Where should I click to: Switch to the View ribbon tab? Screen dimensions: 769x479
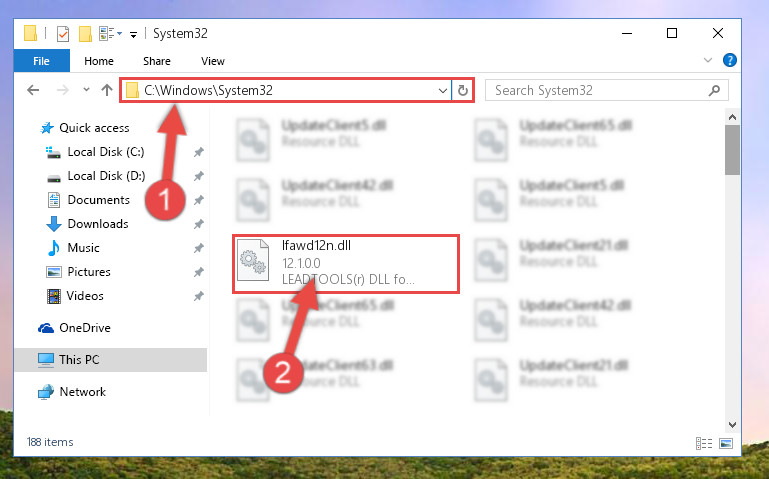coord(213,61)
